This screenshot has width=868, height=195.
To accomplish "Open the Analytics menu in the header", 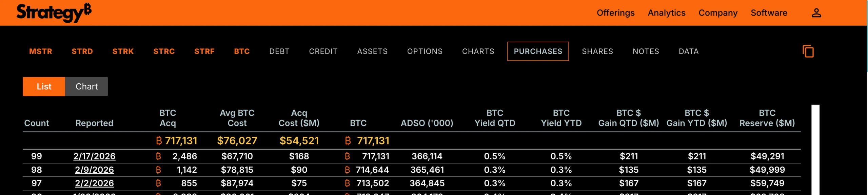I will coord(666,13).
